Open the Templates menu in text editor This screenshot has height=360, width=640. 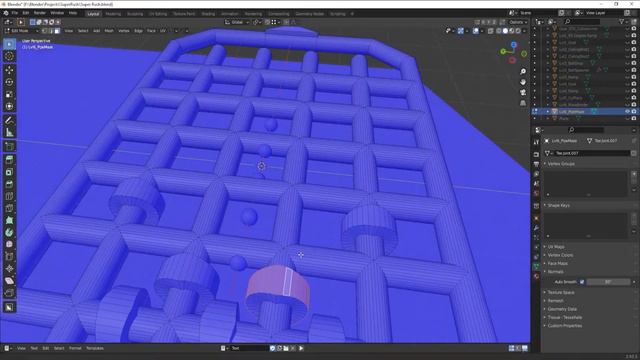tap(95, 348)
